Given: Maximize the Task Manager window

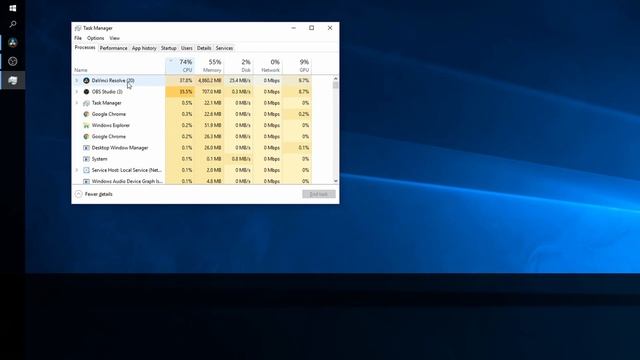Looking at the screenshot, I should tap(311, 28).
